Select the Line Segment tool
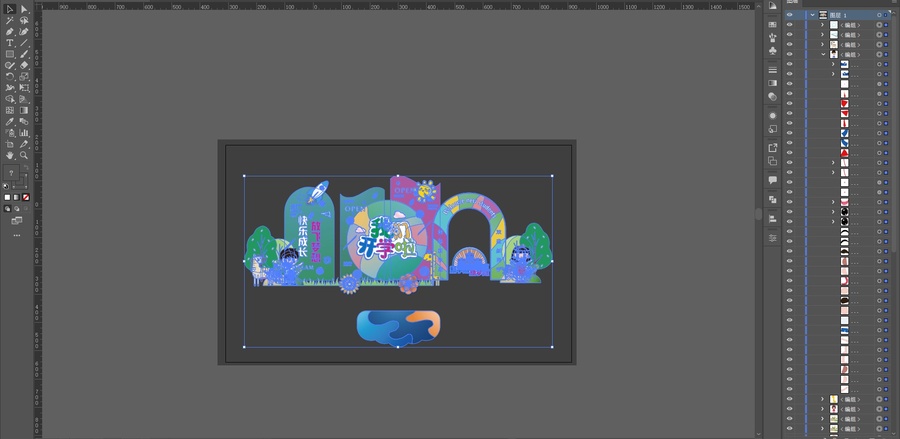900x439 pixels. coord(24,43)
